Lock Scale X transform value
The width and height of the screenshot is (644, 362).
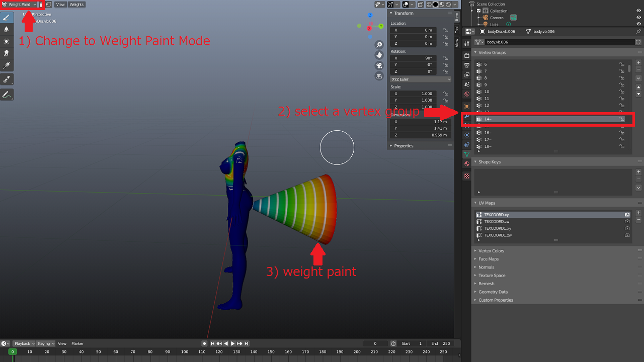446,94
